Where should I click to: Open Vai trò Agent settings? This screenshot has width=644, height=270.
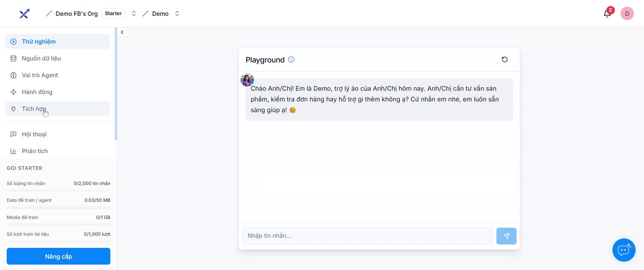(57, 75)
